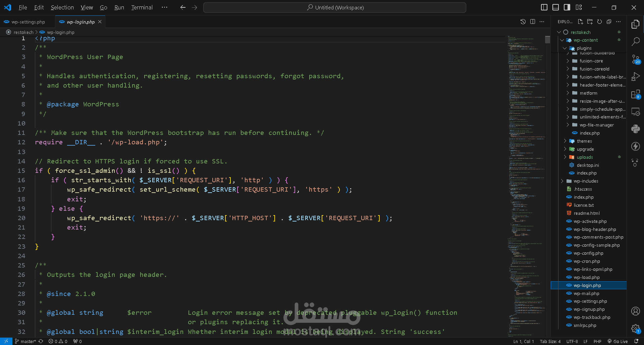
Task: Collapse all folders in Explorer
Action: click(609, 22)
